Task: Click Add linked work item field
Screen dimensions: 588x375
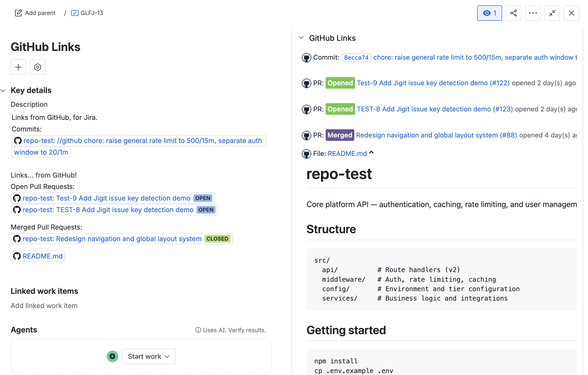Action: coord(44,306)
